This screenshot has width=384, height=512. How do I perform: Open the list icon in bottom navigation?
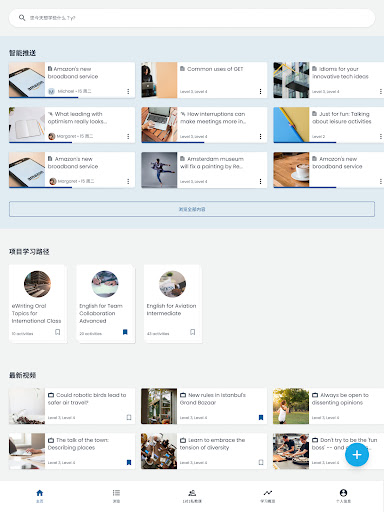[x=116, y=496]
